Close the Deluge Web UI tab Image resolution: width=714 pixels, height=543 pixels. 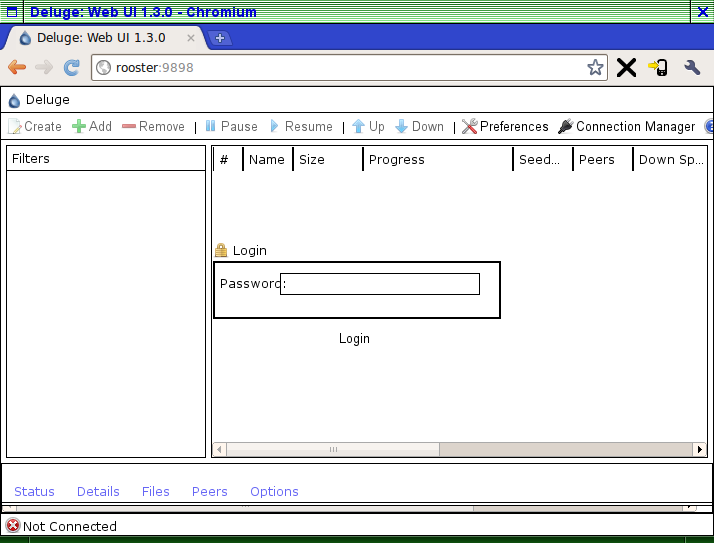point(191,38)
